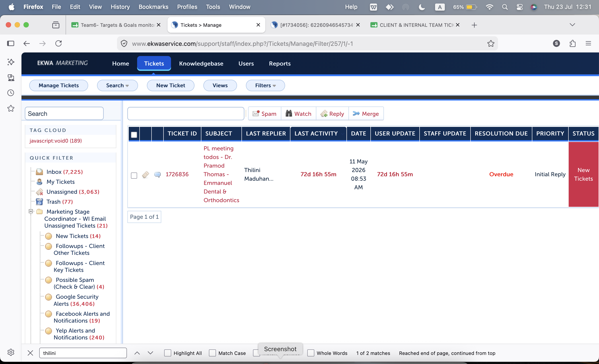
Task: Click the comment bubble icon in row 1726836
Action: click(x=158, y=174)
